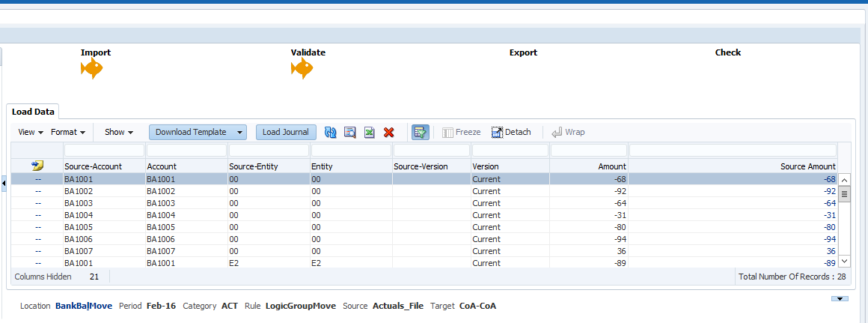
Task: Select Source-Account BA1007 cell
Action: [x=104, y=251]
